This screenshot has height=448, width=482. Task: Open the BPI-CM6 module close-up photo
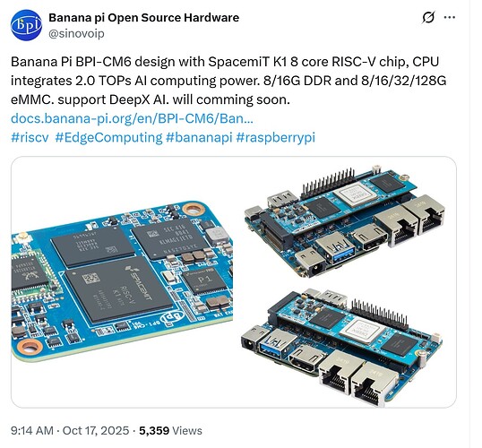click(x=122, y=281)
